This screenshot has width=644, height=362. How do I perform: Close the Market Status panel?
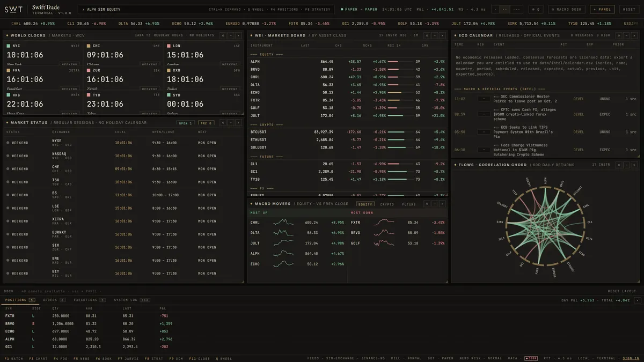pyautogui.click(x=238, y=123)
